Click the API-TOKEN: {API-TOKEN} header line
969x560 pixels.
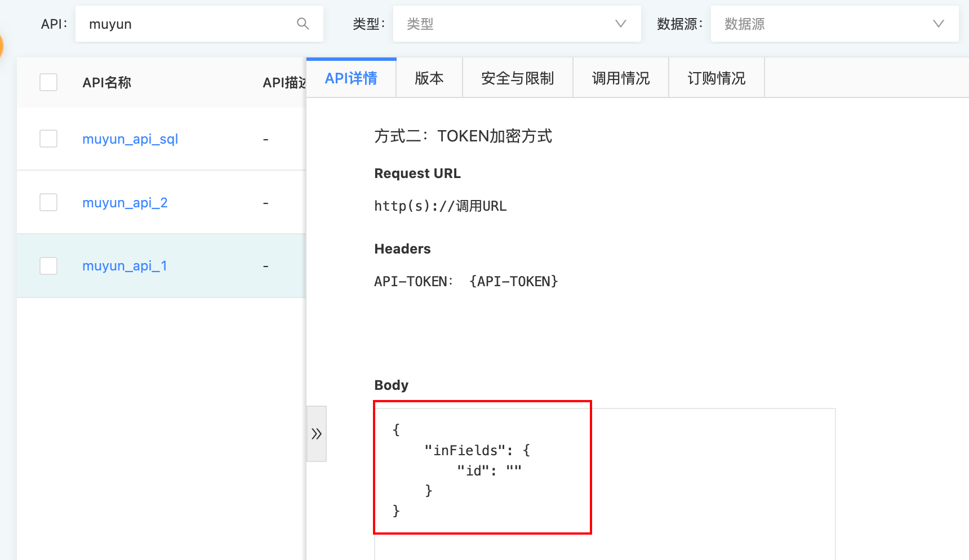click(x=466, y=282)
